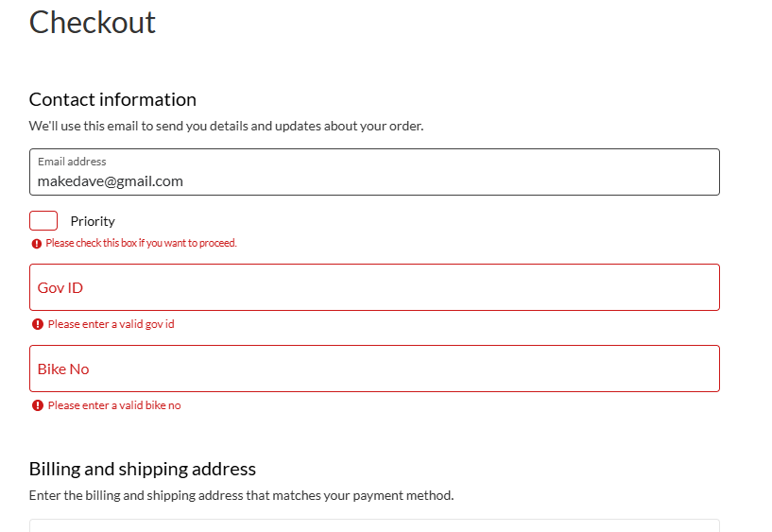Viewport: 772px width, 532px height.
Task: Click the 'Please check this box' error message
Action: (x=141, y=244)
